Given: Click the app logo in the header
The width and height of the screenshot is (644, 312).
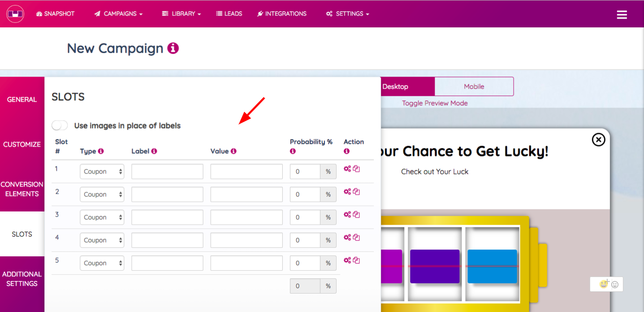Looking at the screenshot, I should (x=15, y=14).
